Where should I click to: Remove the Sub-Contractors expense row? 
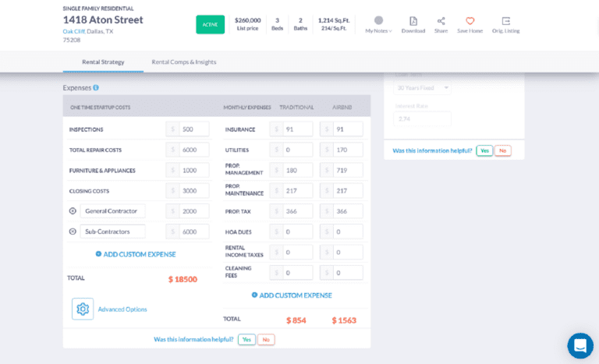tap(73, 231)
